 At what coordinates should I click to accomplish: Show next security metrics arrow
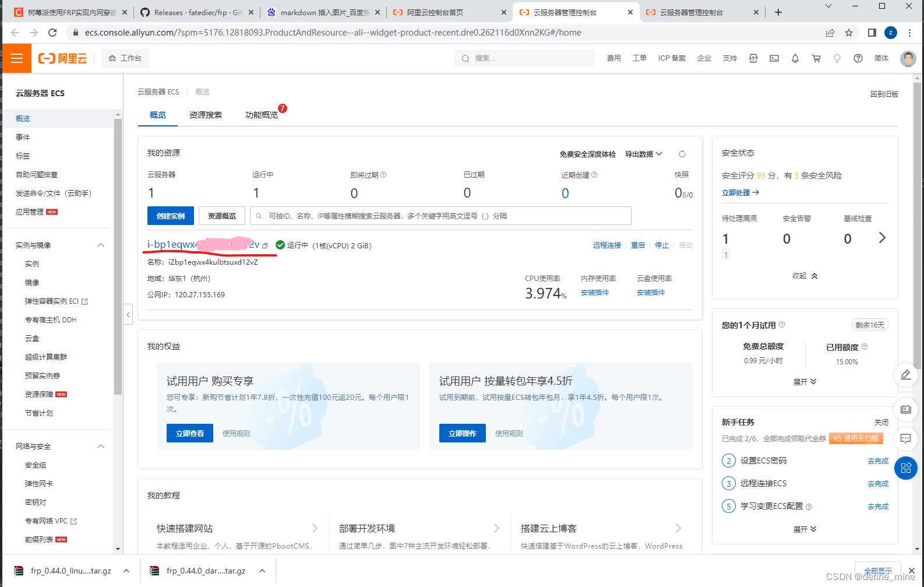(882, 238)
